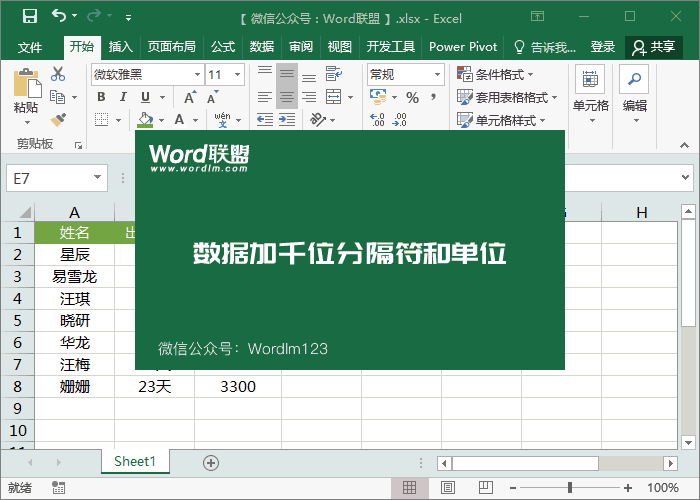Image resolution: width=700 pixels, height=500 pixels.
Task: Open 套用表格格式 table format menu
Action: click(x=507, y=97)
